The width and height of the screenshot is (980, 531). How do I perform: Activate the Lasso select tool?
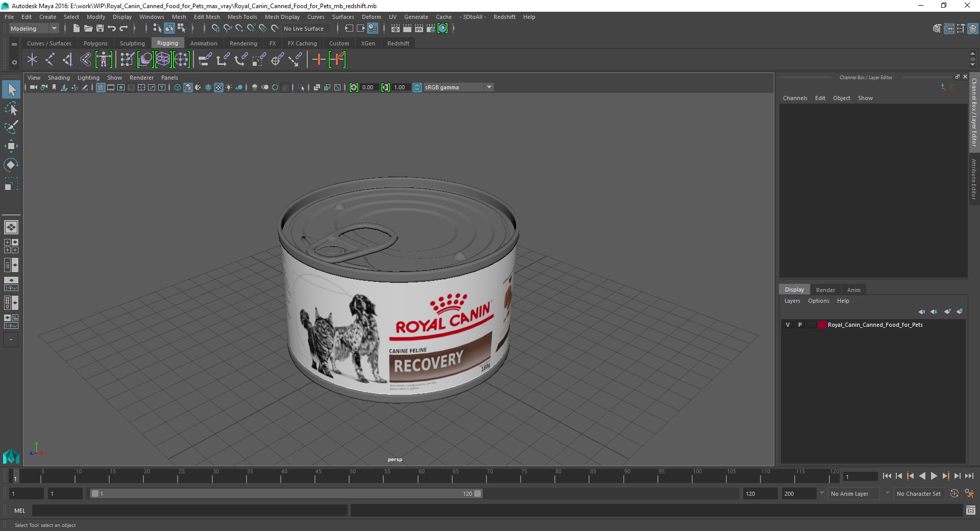coord(11,108)
